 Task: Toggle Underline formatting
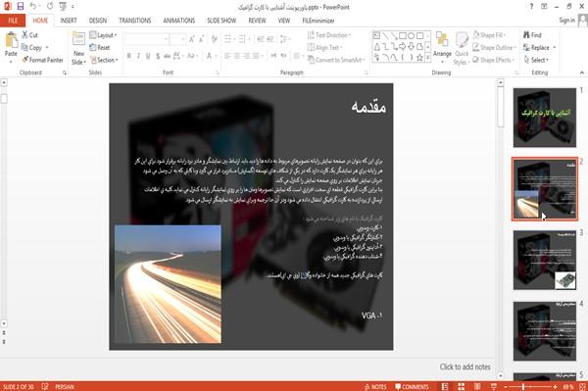[x=148, y=56]
